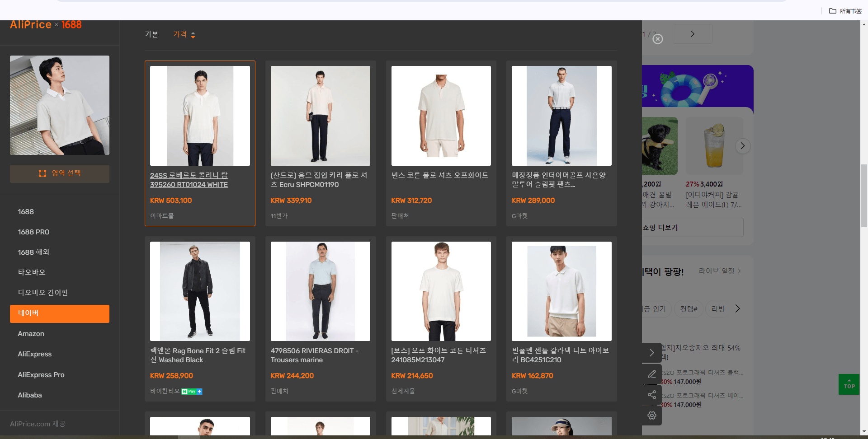Click the 보스 오프 화이트 title

(439, 355)
